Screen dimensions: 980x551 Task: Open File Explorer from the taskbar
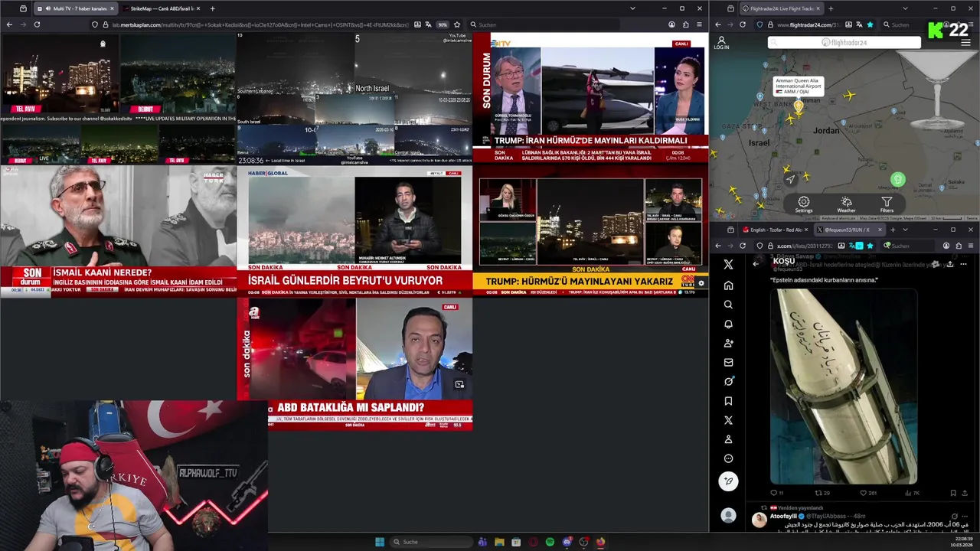coord(499,542)
